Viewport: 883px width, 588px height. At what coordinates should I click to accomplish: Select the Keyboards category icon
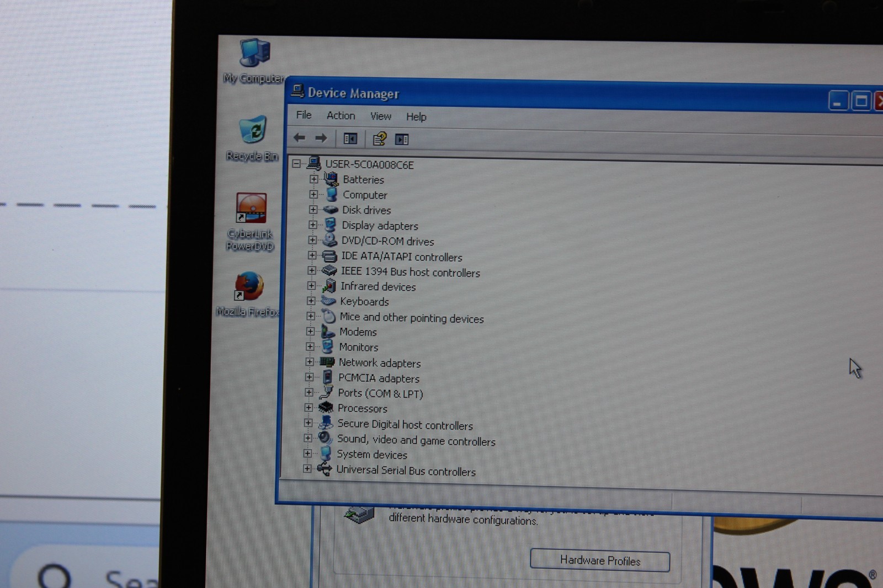pyautogui.click(x=328, y=301)
